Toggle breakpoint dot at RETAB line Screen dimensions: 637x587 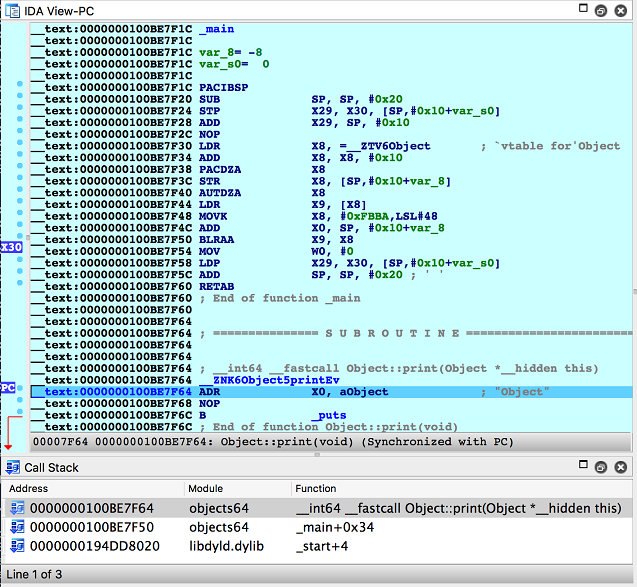point(20,283)
